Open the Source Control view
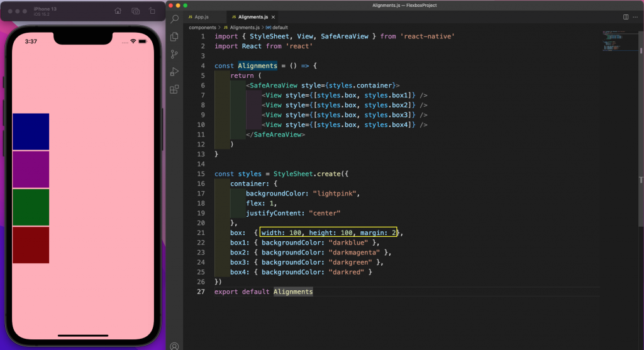 (x=175, y=55)
